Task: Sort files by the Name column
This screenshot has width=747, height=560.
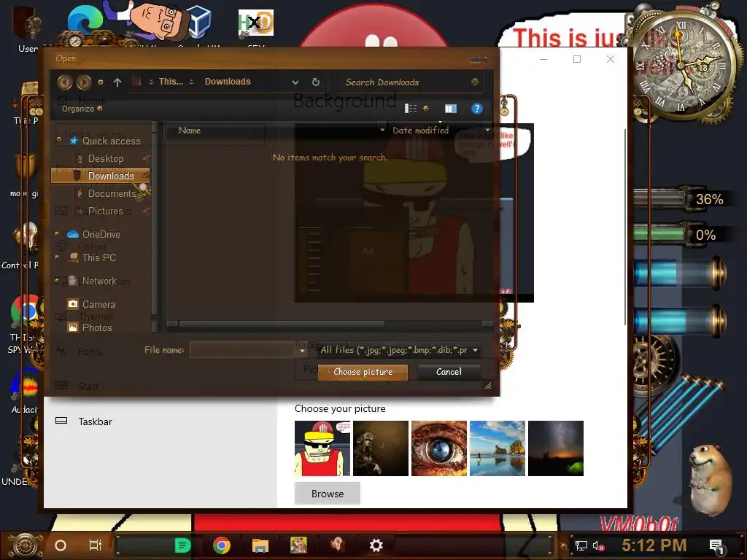Action: [x=190, y=131]
